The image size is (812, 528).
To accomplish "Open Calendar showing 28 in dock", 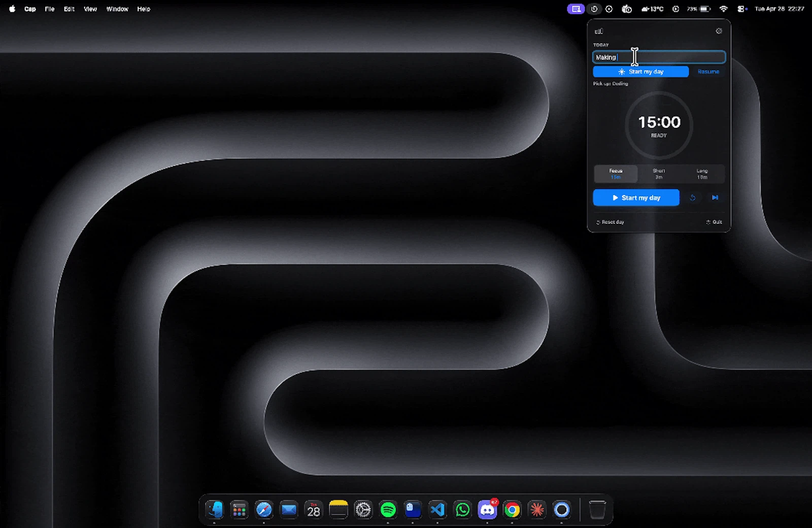I will click(314, 509).
